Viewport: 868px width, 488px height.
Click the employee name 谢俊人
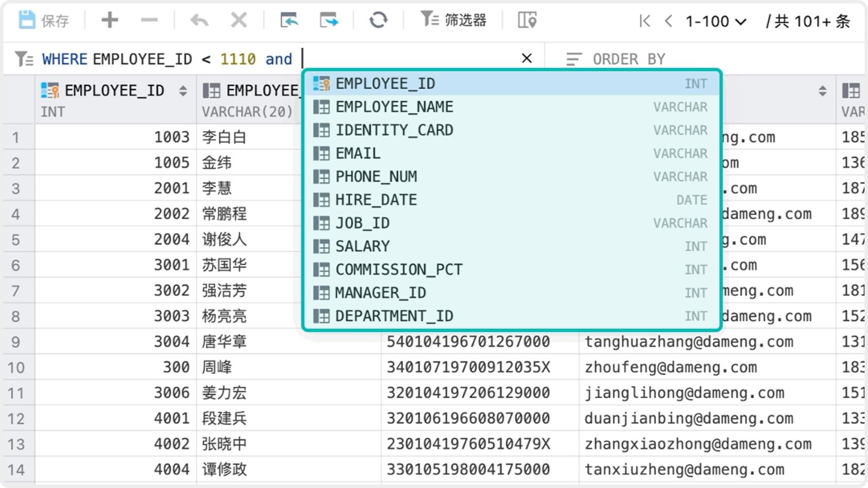(224, 239)
